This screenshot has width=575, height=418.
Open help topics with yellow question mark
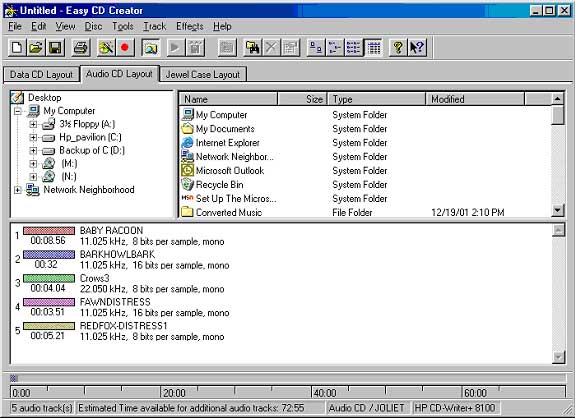pyautogui.click(x=398, y=48)
